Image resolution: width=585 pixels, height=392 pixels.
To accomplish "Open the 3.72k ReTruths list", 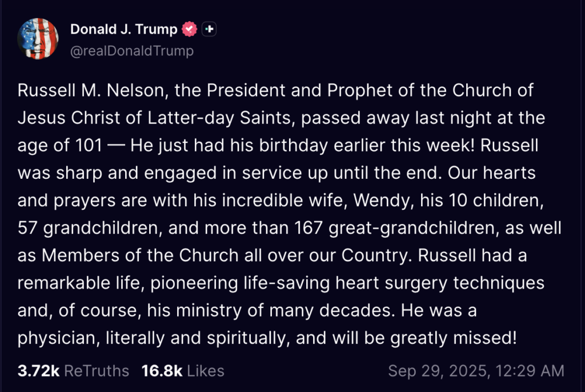I will tap(73, 370).
